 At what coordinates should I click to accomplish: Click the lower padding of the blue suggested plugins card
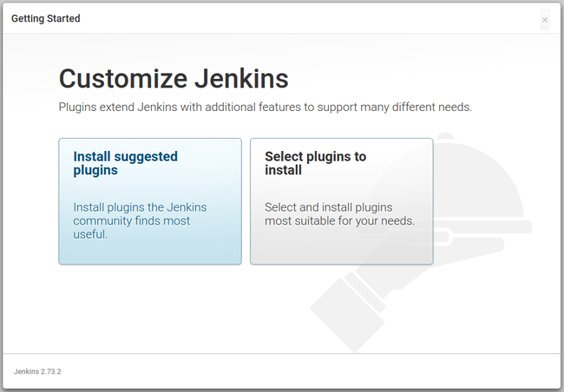pyautogui.click(x=149, y=252)
